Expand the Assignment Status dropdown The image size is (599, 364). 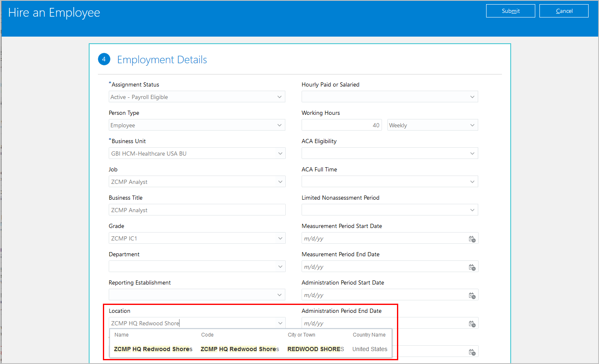280,97
